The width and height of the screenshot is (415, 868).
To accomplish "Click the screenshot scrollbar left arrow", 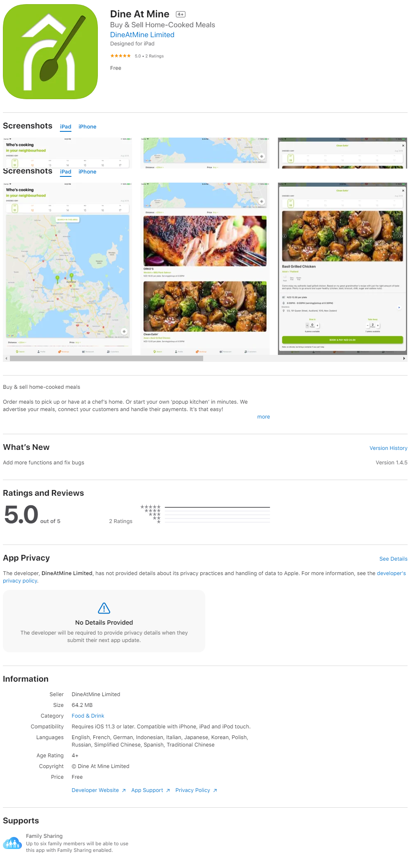I will [x=6, y=359].
